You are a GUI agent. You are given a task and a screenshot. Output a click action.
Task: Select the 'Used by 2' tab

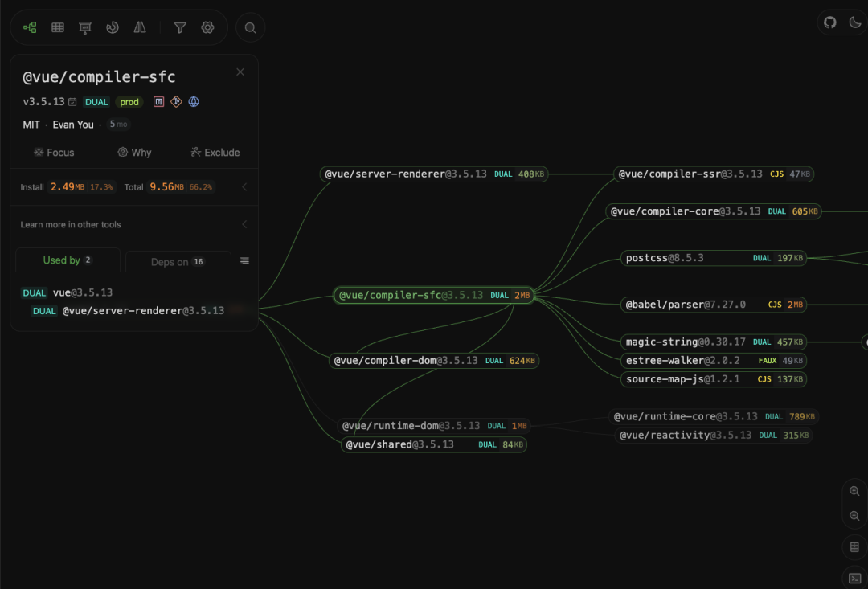67,260
